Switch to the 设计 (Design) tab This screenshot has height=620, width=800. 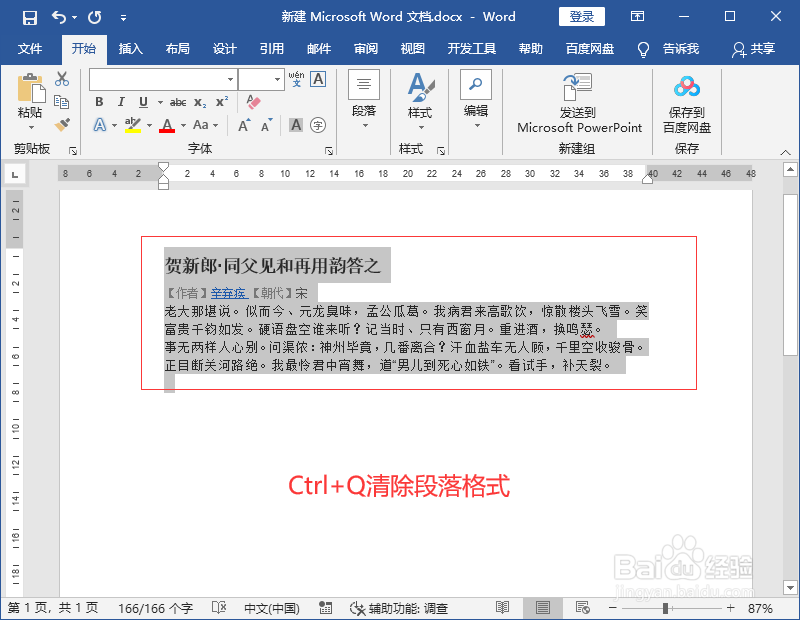click(x=224, y=49)
